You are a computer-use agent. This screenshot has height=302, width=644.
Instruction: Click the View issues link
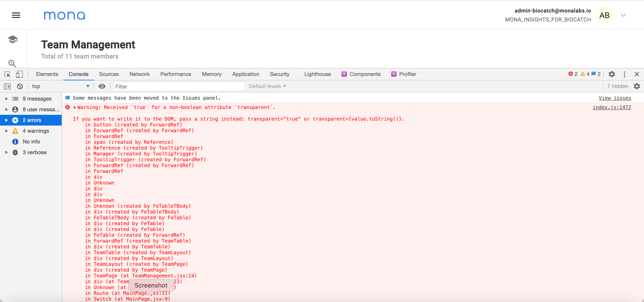coord(615,98)
